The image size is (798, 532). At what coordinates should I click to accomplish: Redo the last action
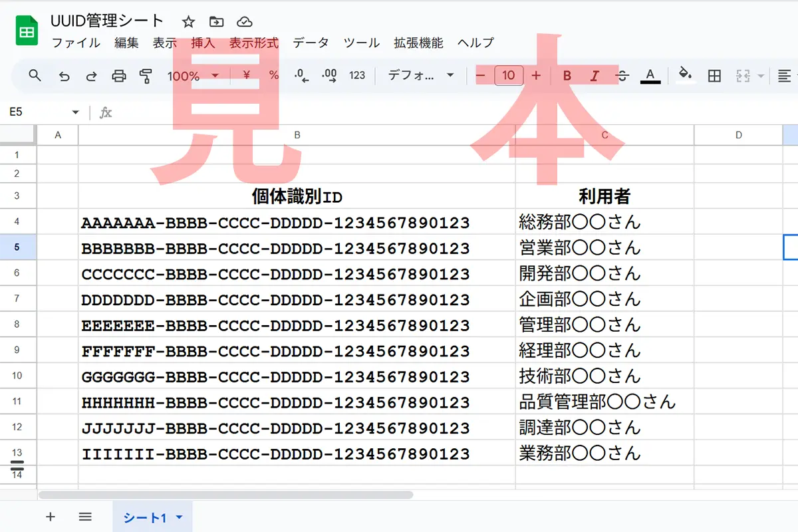click(x=91, y=76)
